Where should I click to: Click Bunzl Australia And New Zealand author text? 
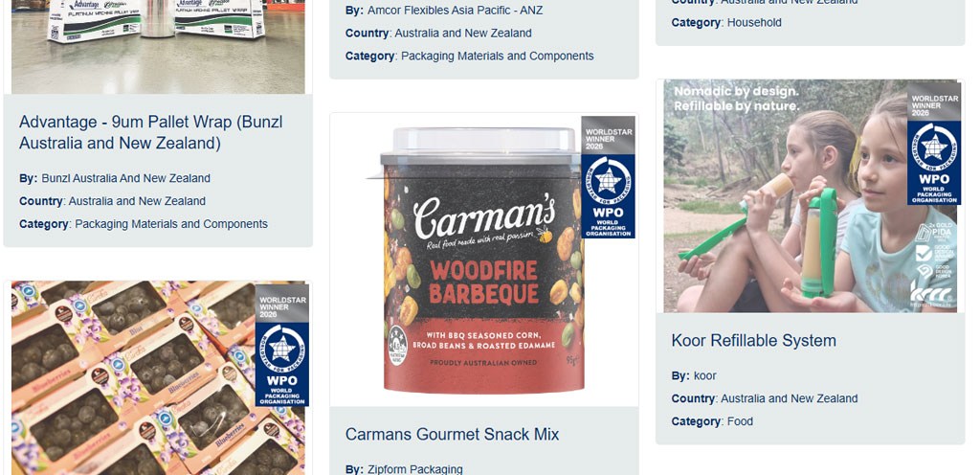pos(125,178)
